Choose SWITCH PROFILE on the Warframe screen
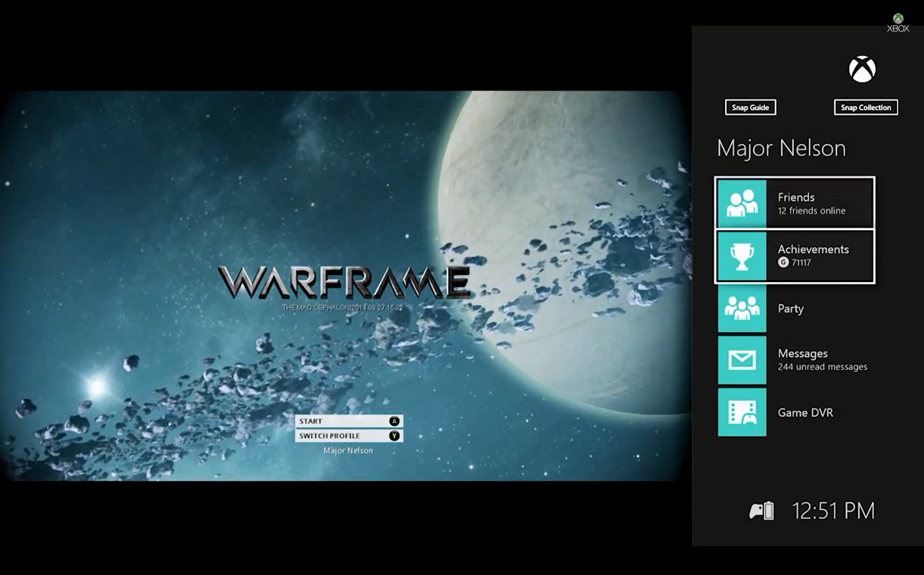The width and height of the screenshot is (924, 575). 348,436
